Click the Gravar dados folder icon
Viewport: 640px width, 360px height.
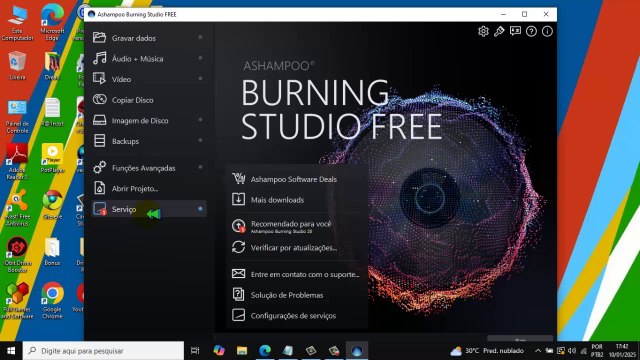coord(99,38)
